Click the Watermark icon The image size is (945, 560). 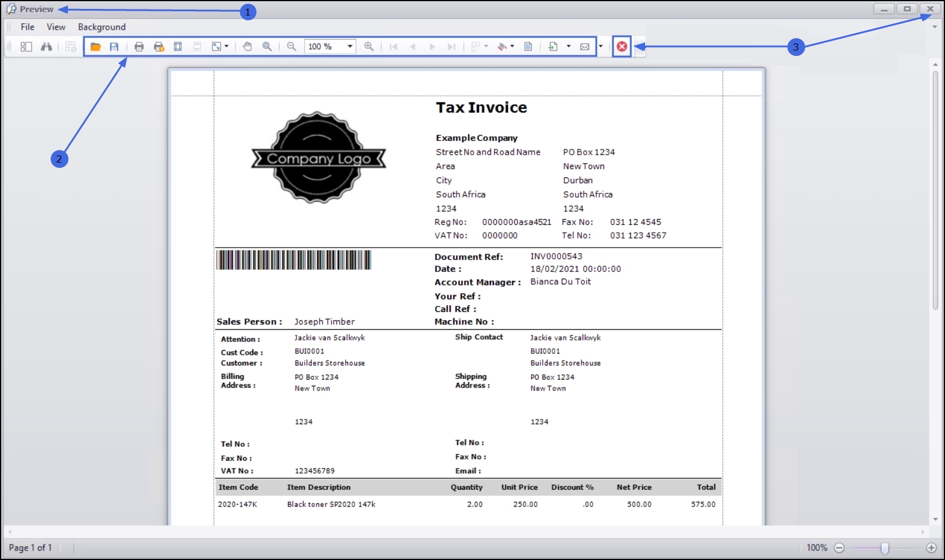[528, 46]
